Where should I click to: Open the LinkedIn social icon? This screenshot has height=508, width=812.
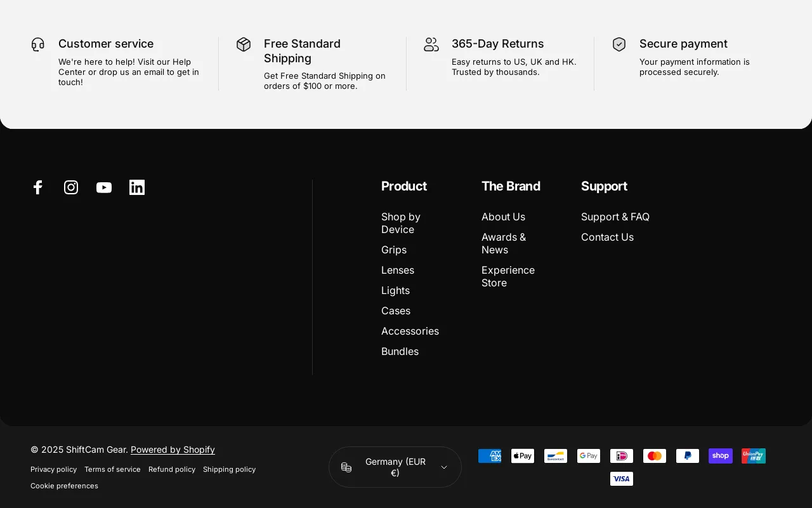pos(137,187)
